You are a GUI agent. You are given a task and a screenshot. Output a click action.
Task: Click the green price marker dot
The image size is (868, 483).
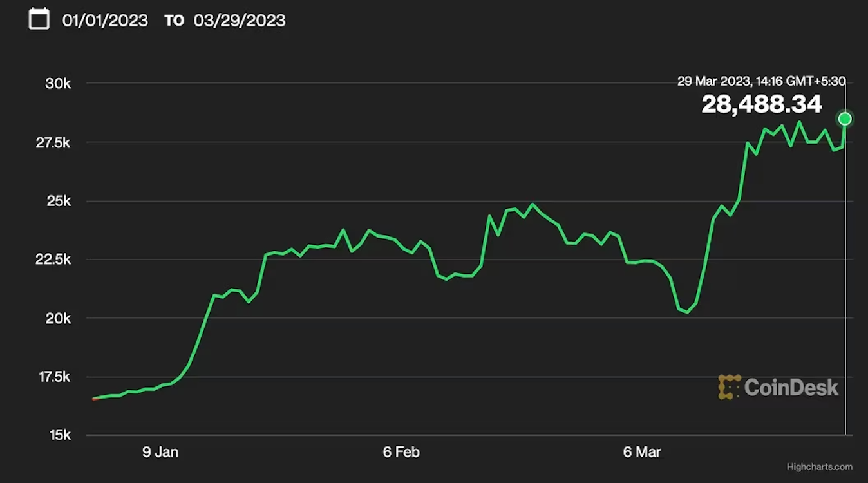coord(845,118)
